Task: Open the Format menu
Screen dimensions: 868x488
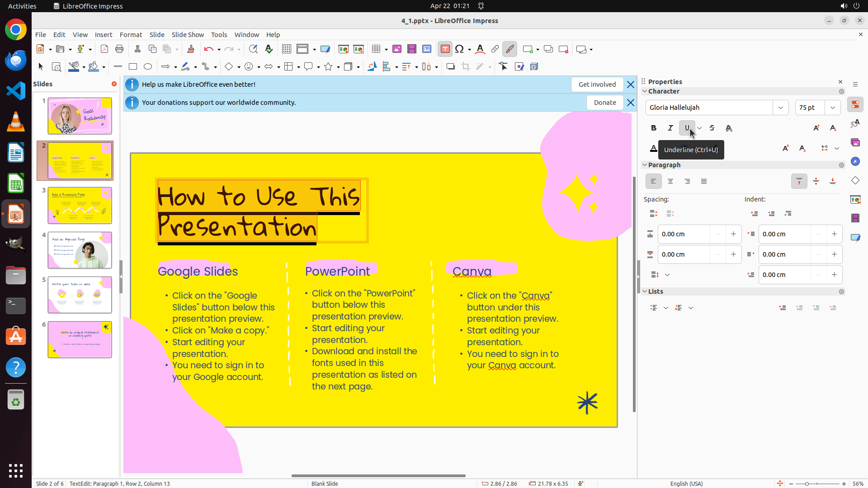Action: click(x=131, y=35)
